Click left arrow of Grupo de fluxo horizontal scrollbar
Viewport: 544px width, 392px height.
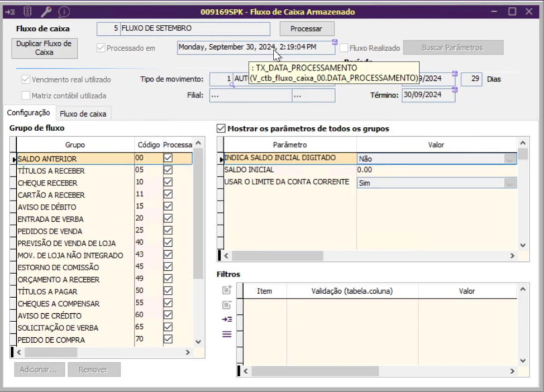(19, 352)
